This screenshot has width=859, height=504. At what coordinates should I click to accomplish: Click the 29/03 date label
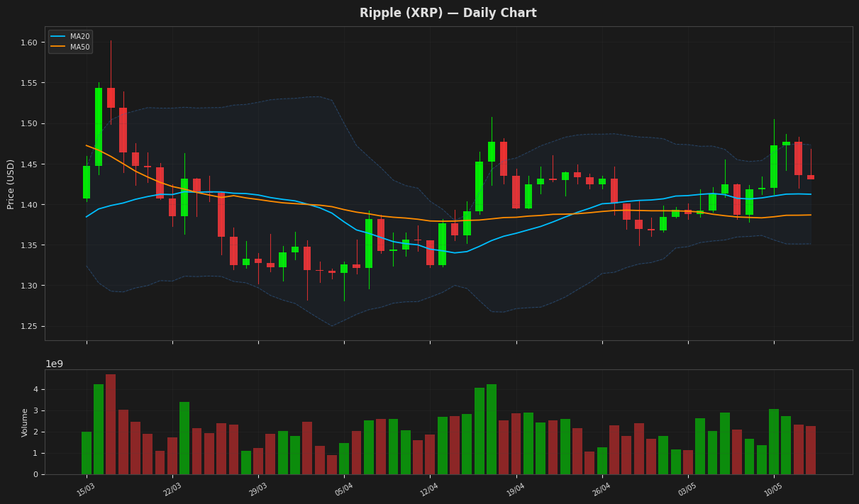258,489
